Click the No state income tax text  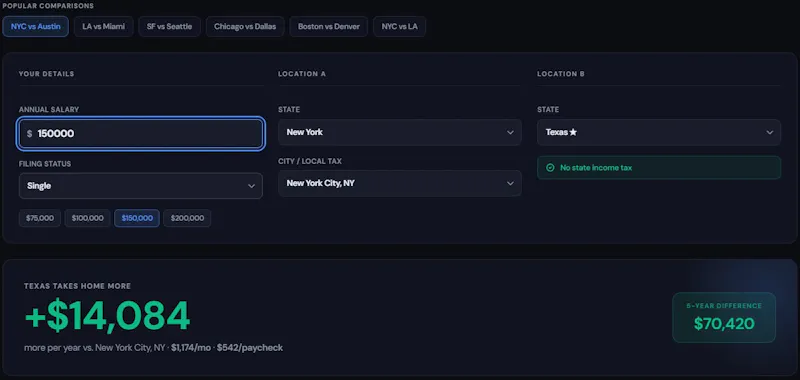[x=596, y=168]
